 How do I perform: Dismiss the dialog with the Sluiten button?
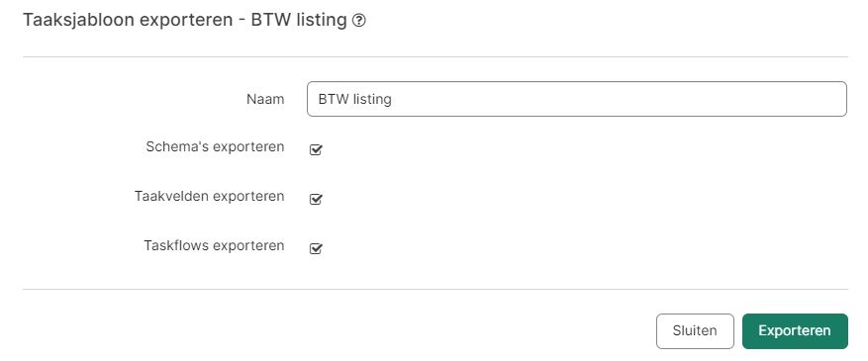point(695,331)
